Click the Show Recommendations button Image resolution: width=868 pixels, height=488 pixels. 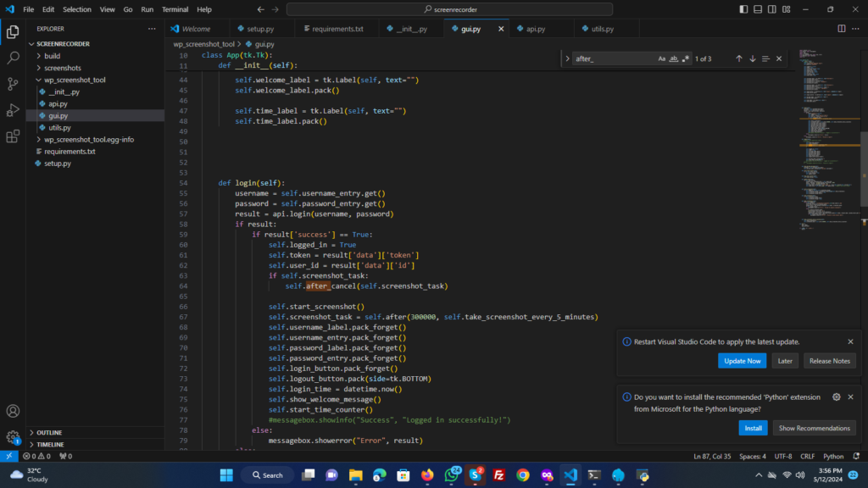(814, 428)
